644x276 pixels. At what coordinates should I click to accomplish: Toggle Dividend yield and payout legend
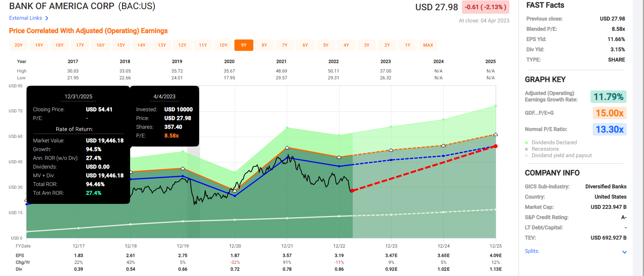[558, 155]
